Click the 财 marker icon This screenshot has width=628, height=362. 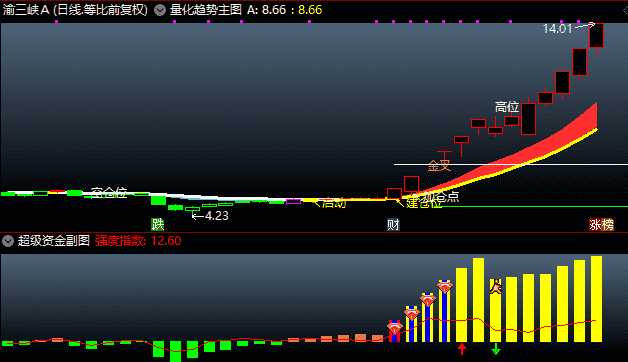click(393, 225)
